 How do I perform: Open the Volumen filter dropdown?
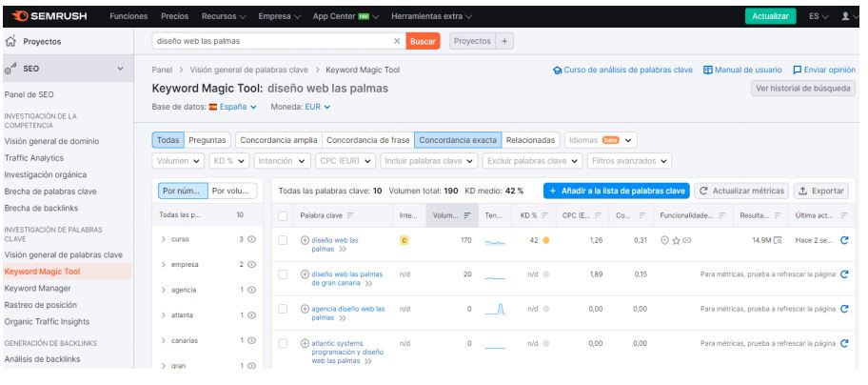178,161
